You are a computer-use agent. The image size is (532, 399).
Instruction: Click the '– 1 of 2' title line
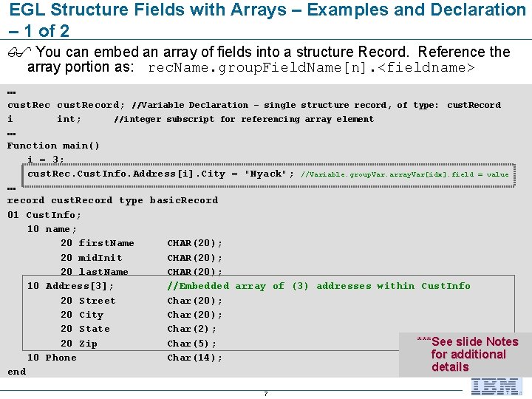pos(38,31)
